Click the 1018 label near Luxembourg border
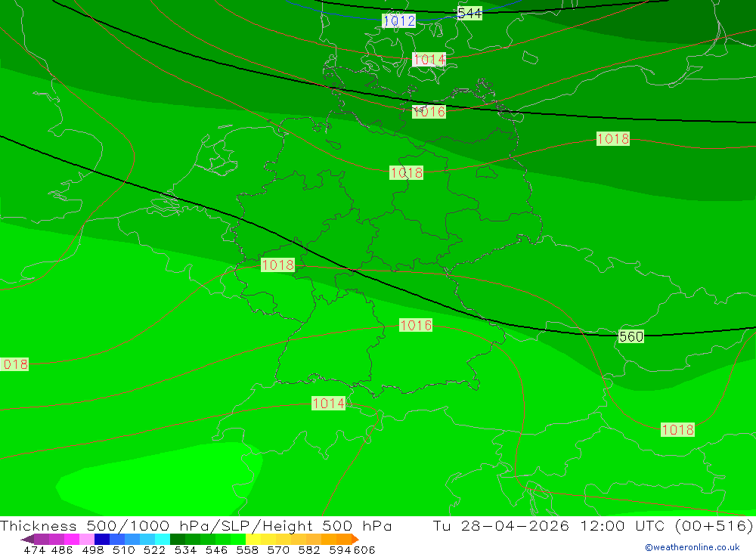756x554 pixels. pos(277,265)
